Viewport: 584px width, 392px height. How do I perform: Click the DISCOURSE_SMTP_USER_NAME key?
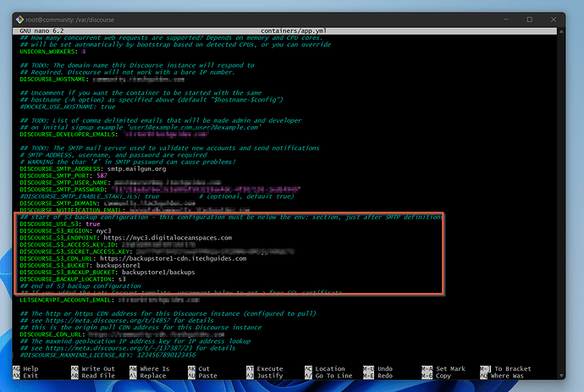pos(65,183)
